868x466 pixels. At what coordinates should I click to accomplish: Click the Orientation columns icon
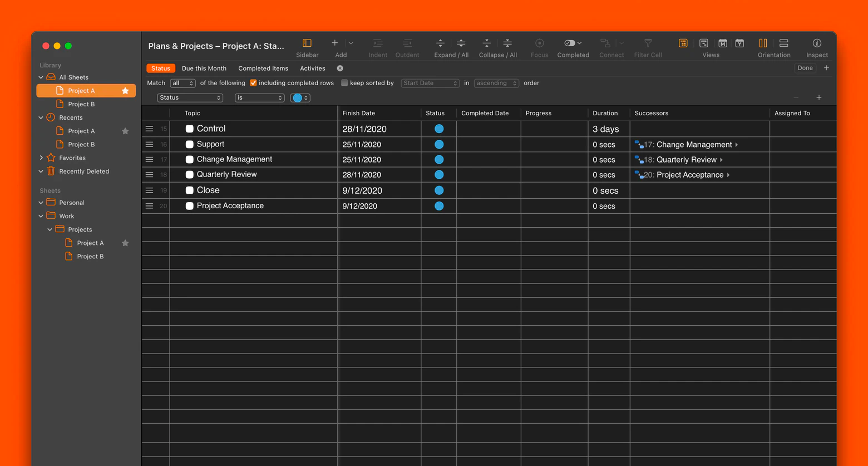(763, 43)
